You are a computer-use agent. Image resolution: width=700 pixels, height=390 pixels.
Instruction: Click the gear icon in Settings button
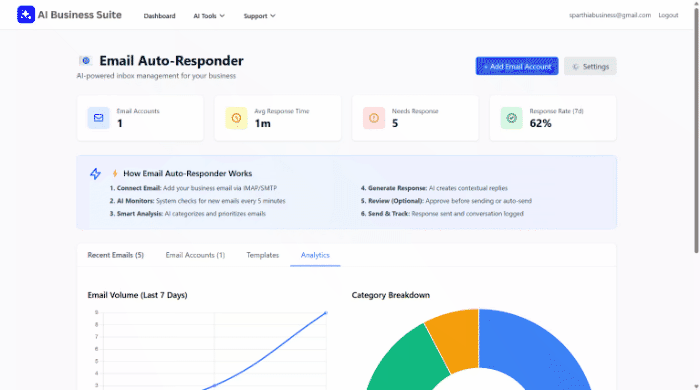(575, 66)
